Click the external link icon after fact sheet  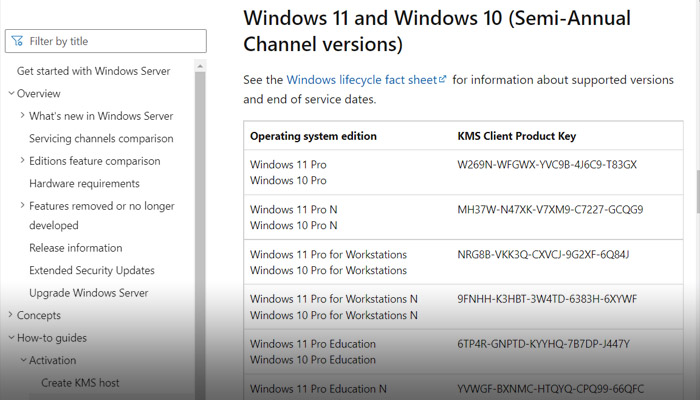coord(442,79)
